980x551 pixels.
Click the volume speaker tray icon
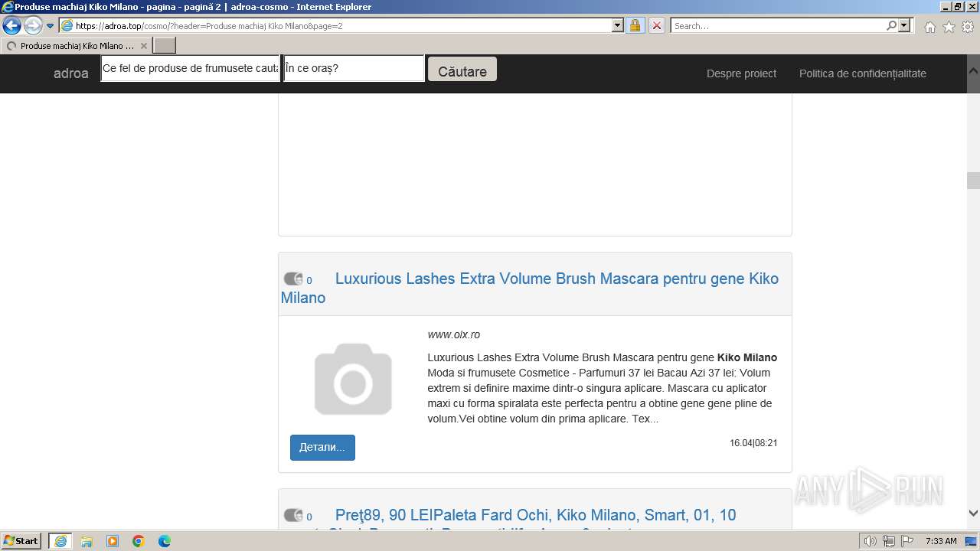pyautogui.click(x=871, y=541)
